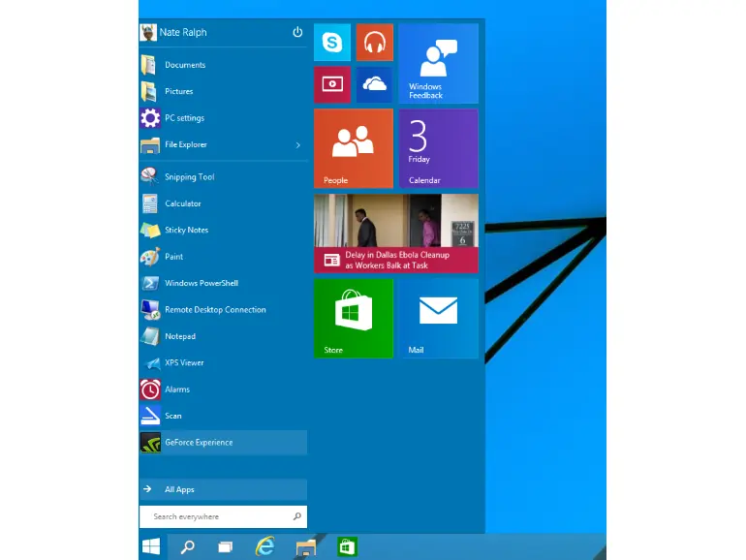Image resolution: width=746 pixels, height=560 pixels.
Task: Click the power button icon
Action: 297,32
